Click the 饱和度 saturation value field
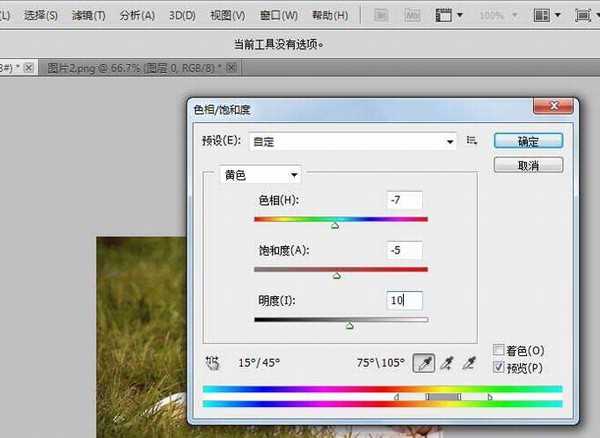 pos(404,250)
